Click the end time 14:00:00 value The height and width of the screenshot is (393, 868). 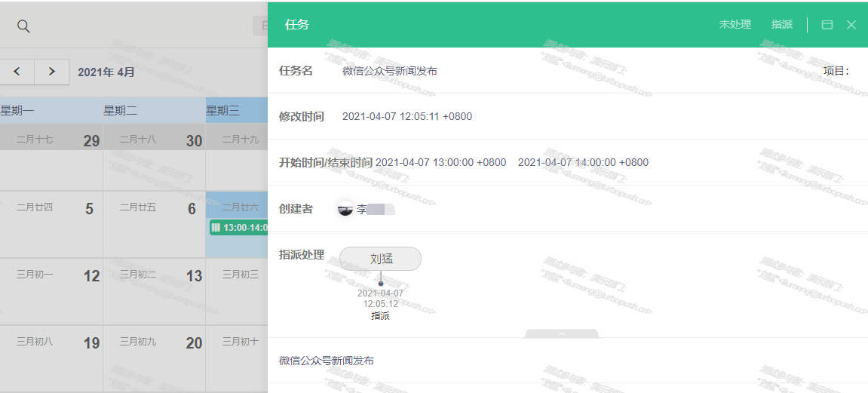pyautogui.click(x=583, y=163)
